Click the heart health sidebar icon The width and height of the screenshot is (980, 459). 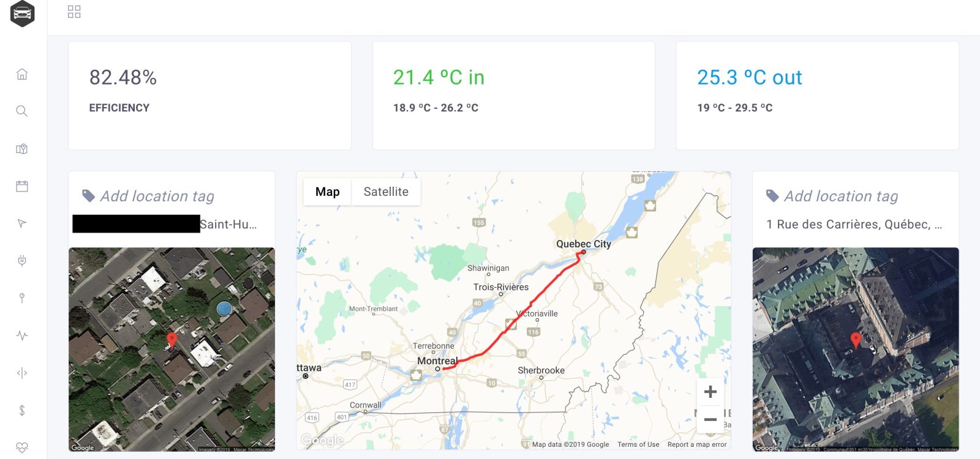pos(22,447)
